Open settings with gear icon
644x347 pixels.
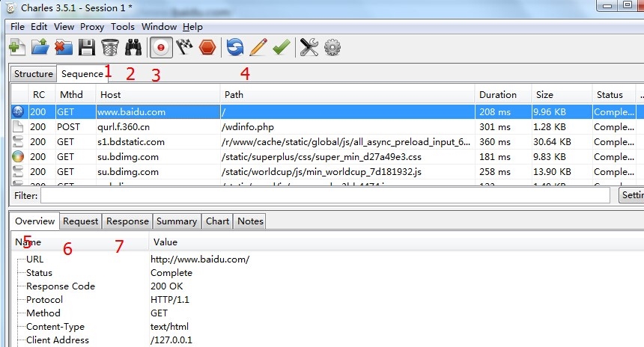coord(332,47)
